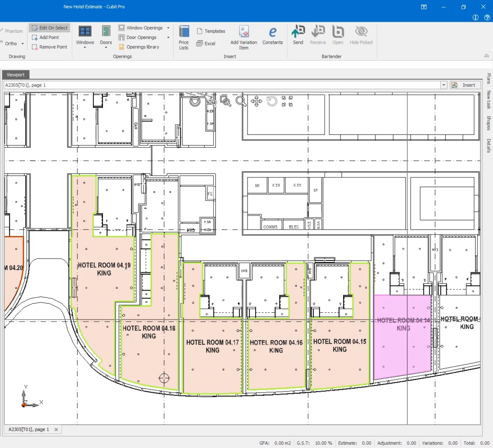Screen dimensions: 493x448
Task: Open the Openings library
Action: tap(142, 47)
